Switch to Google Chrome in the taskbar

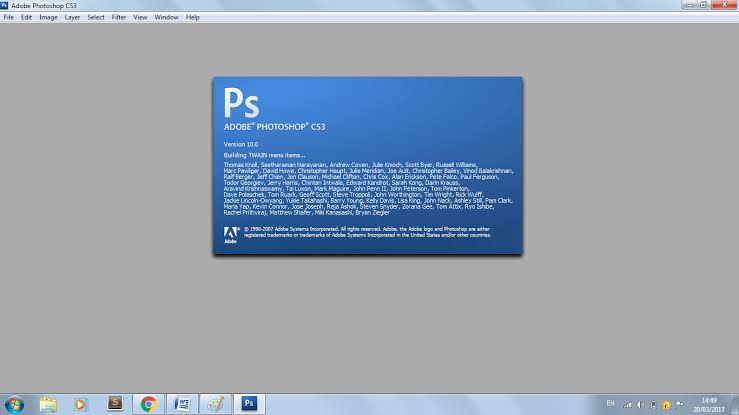(x=148, y=404)
